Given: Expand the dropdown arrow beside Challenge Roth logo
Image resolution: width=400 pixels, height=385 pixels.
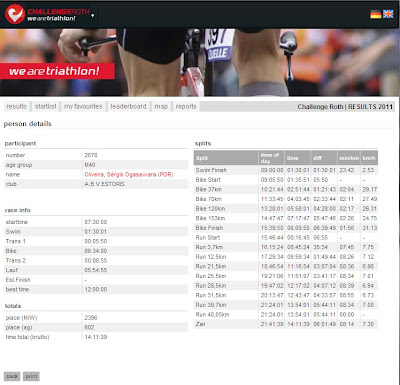Looking at the screenshot, I should 93,15.
